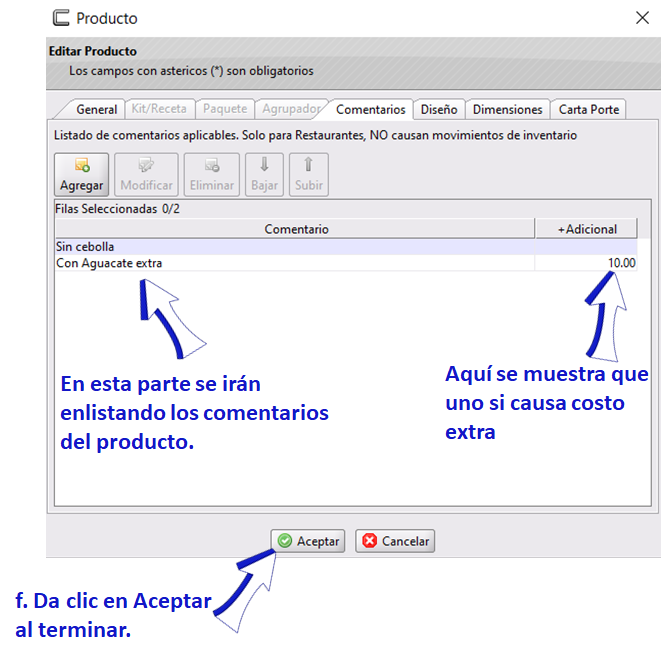Viewport: 661px width, 657px height.
Task: Click the Producto window icon
Action: tap(61, 18)
